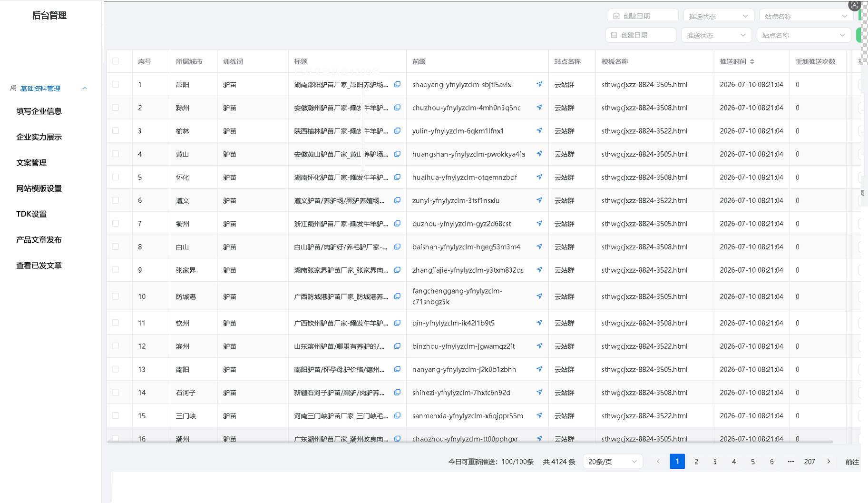868x503 pixels.
Task: Open the 推送状态 dropdown filter
Action: (x=716, y=35)
